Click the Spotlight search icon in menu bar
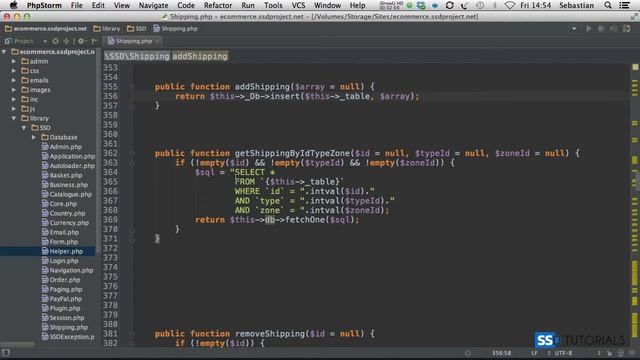The image size is (640, 360). coord(608,5)
